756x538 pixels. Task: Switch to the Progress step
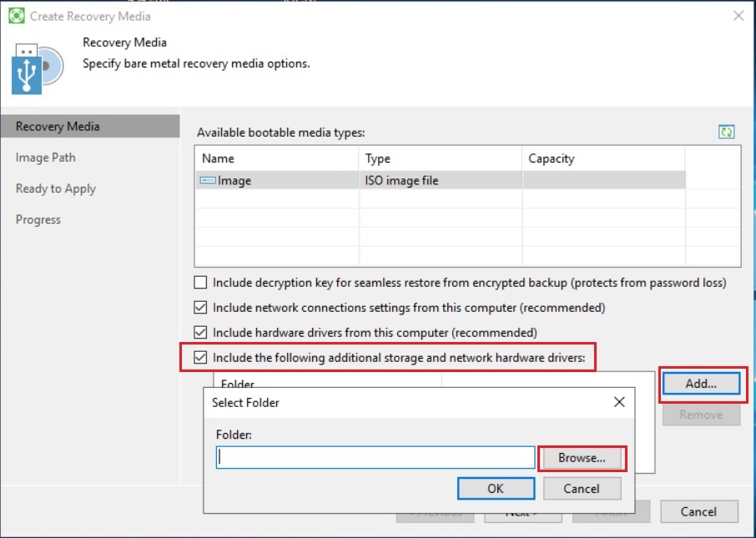tap(38, 219)
